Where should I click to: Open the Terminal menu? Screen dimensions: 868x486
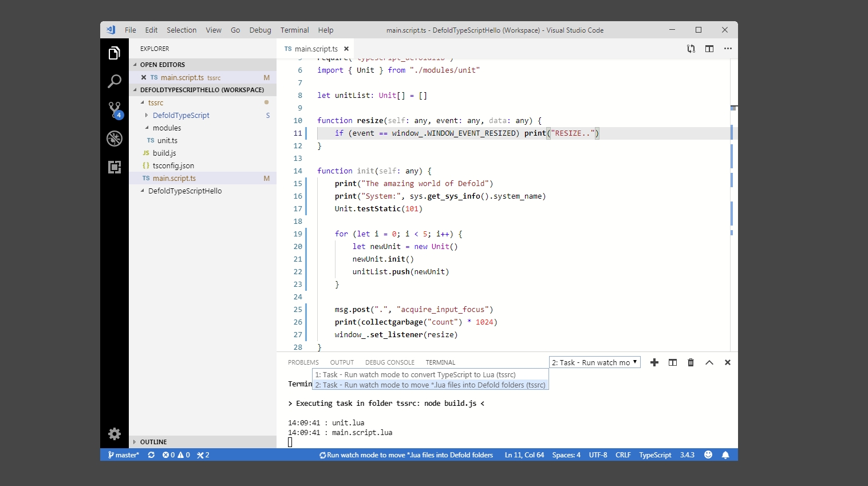(294, 30)
